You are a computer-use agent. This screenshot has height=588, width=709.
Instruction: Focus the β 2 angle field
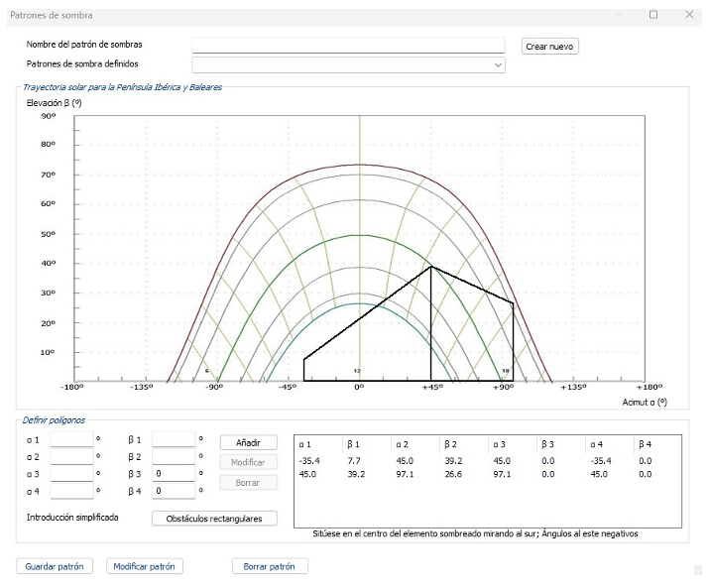point(174,457)
